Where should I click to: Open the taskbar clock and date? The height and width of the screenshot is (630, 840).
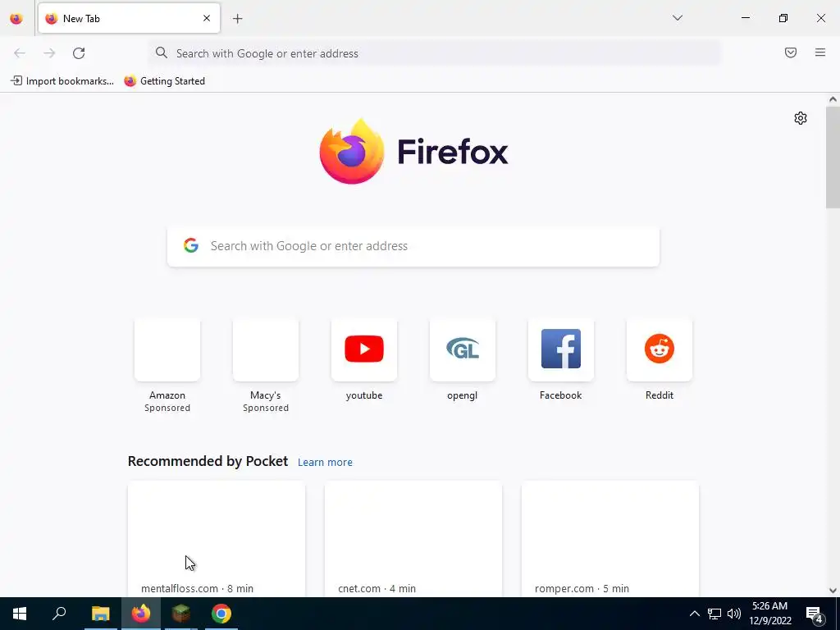click(x=769, y=614)
